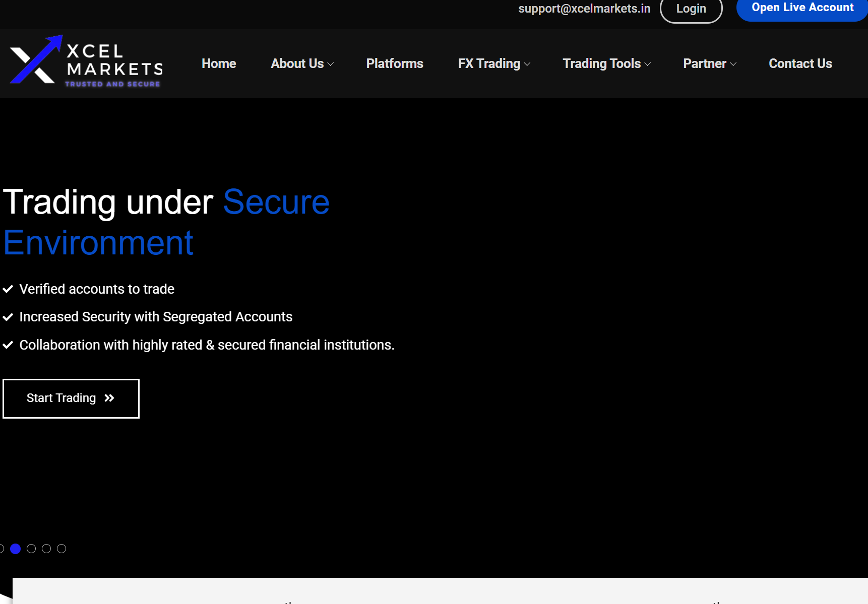Screen dimensions: 868x604
Task: Select the active blue carousel dot
Action: [x=16, y=549]
